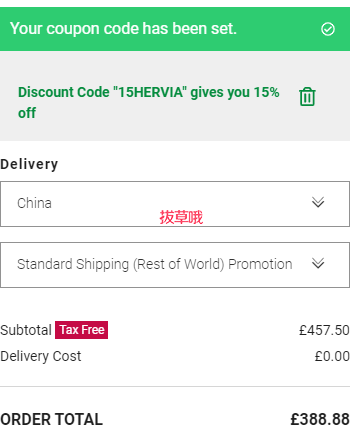Viewport: 362px width, 434px height.
Task: Click the Tax Free badge
Action: point(82,330)
